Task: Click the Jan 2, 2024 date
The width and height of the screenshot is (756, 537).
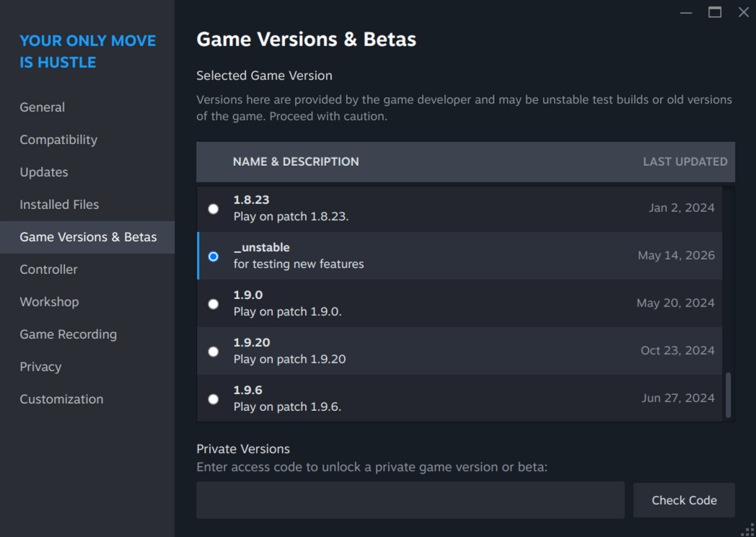Action: point(681,208)
